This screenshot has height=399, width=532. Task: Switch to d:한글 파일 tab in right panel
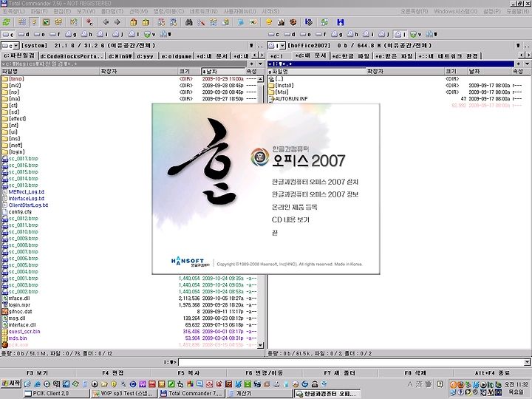pyautogui.click(x=351, y=56)
